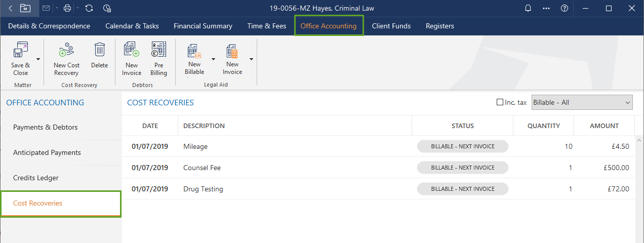The image size is (644, 243).
Task: Click the printer icon in title bar
Action: pos(67,8)
